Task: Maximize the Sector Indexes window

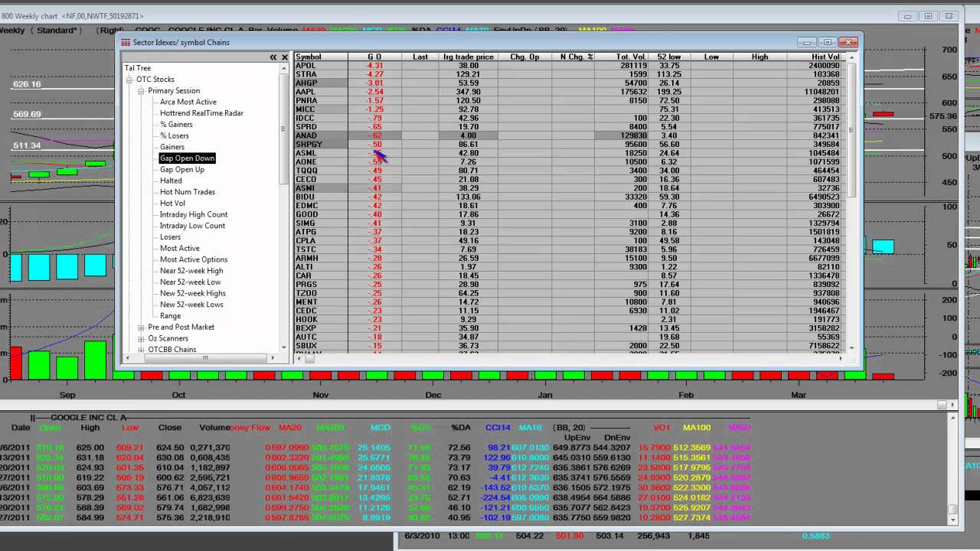Action: [x=827, y=42]
